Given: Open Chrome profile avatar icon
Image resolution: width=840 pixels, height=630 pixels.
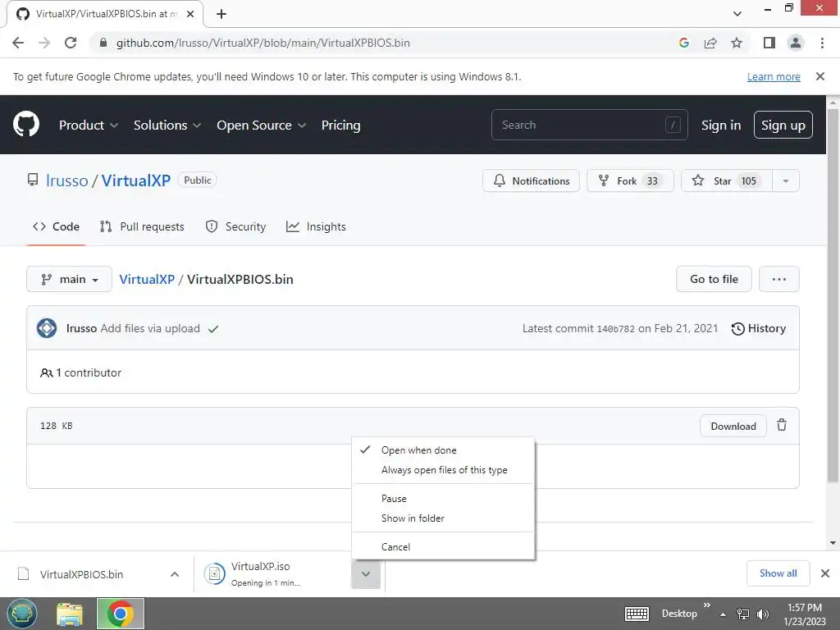Looking at the screenshot, I should coord(796,43).
